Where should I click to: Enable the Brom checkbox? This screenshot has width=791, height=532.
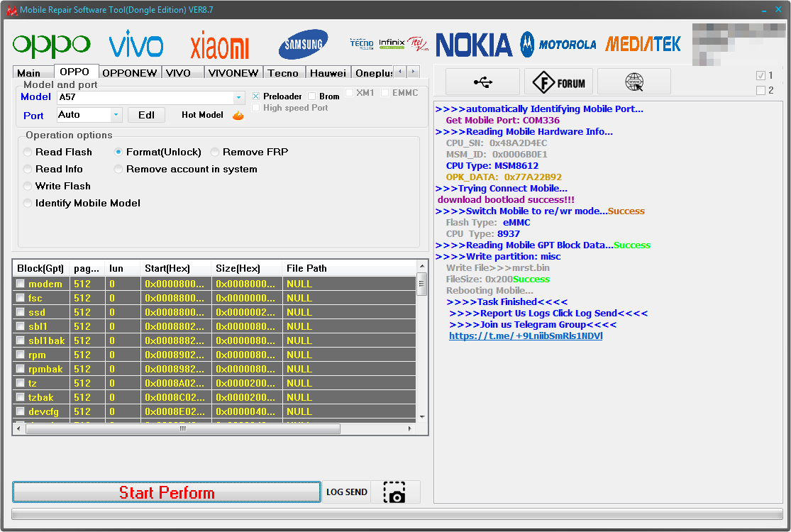(311, 96)
